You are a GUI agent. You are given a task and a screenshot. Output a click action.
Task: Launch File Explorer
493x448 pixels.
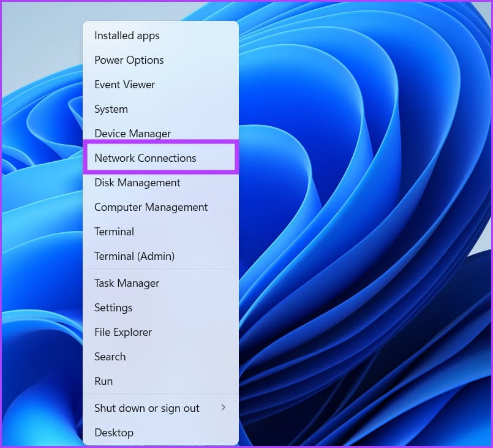(x=160, y=332)
